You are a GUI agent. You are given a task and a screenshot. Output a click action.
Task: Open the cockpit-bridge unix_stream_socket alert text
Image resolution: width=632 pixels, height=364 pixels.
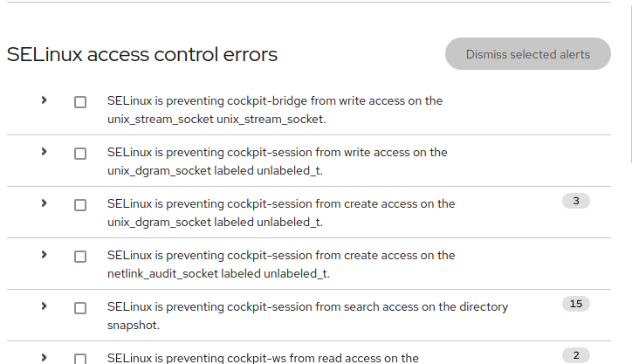[x=275, y=109]
